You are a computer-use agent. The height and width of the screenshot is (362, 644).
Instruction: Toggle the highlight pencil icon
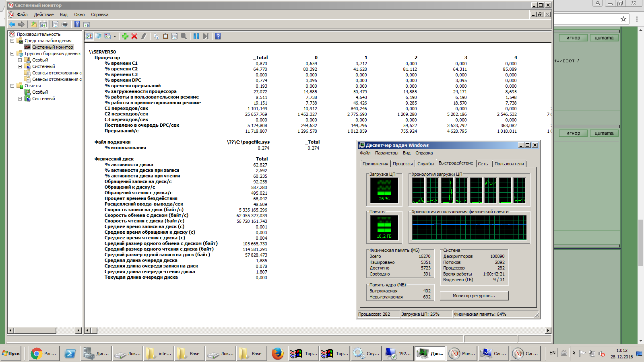coord(144,36)
